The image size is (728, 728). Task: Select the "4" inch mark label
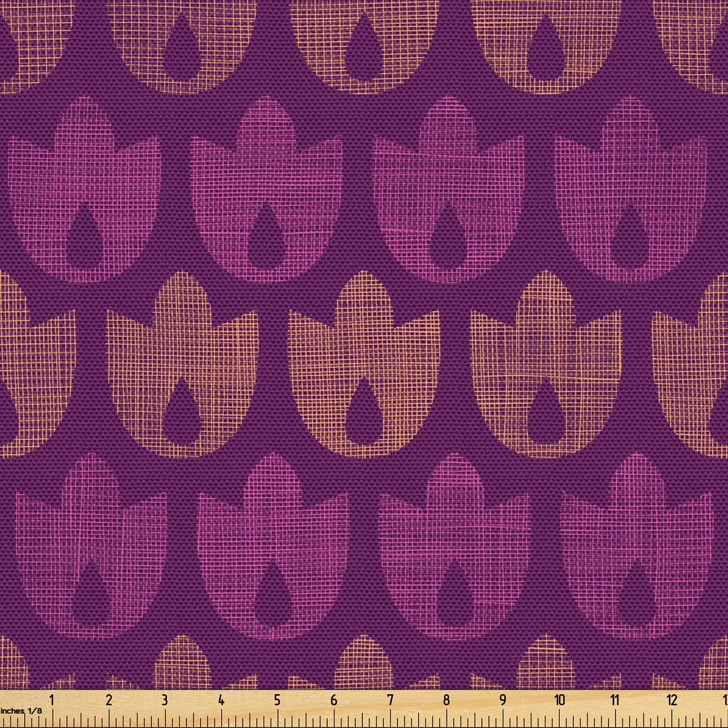[x=221, y=700]
